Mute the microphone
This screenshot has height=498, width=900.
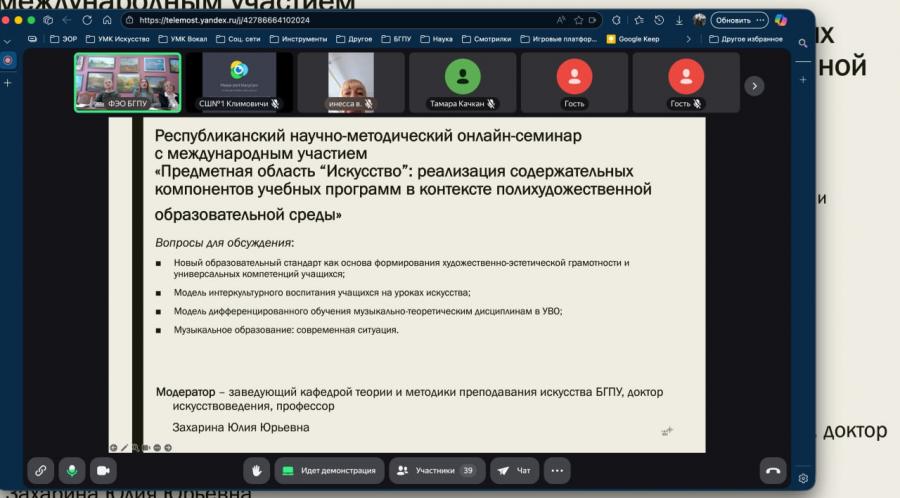(x=72, y=470)
